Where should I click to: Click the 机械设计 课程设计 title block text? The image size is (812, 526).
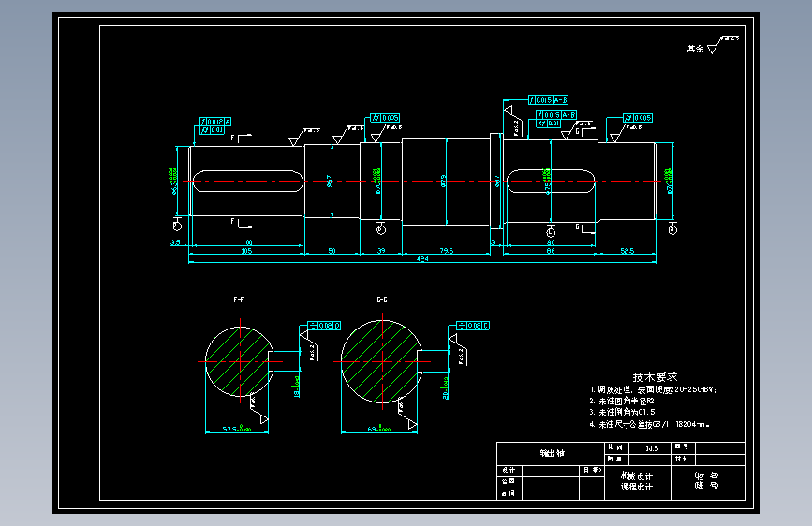637,481
